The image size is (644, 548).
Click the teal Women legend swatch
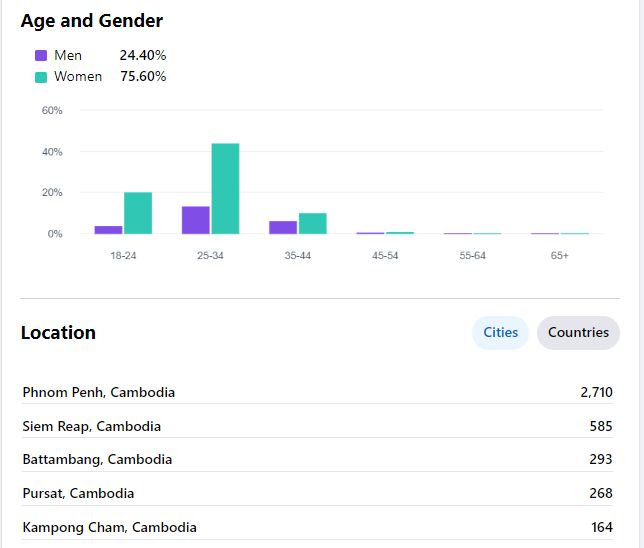41,77
